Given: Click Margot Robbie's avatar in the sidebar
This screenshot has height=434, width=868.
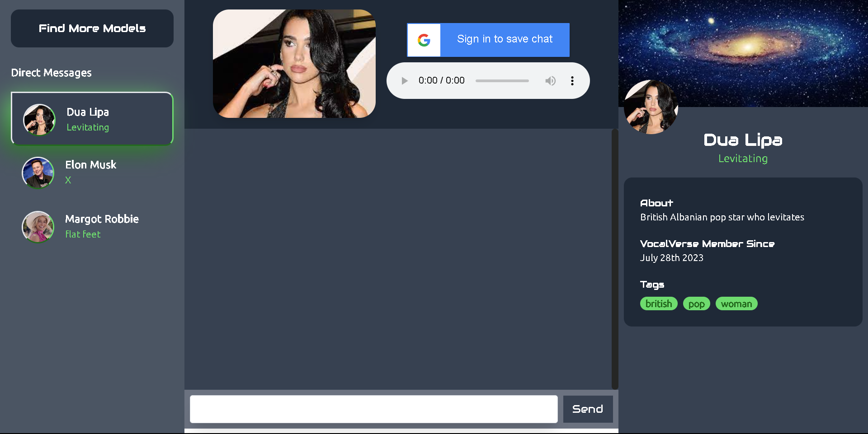Looking at the screenshot, I should 38,227.
